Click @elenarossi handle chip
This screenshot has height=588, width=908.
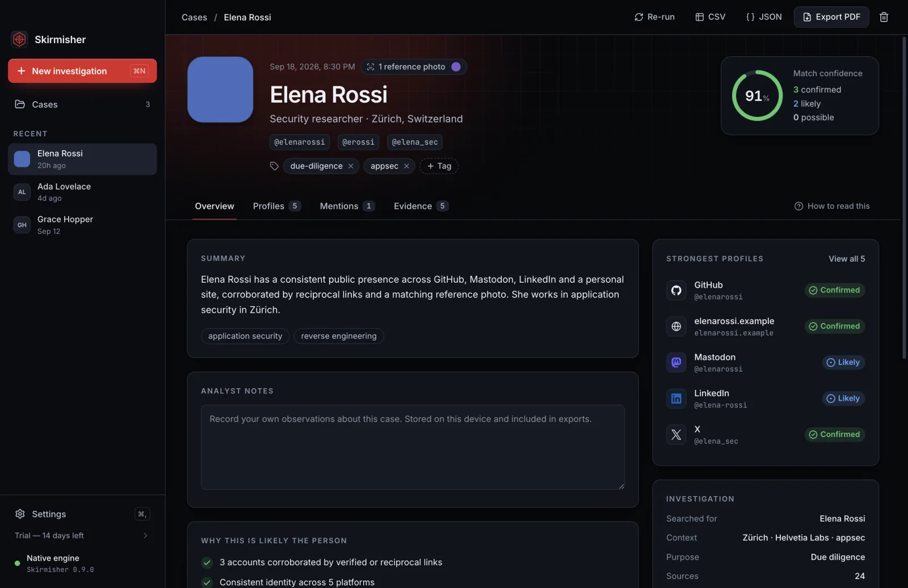pos(300,142)
